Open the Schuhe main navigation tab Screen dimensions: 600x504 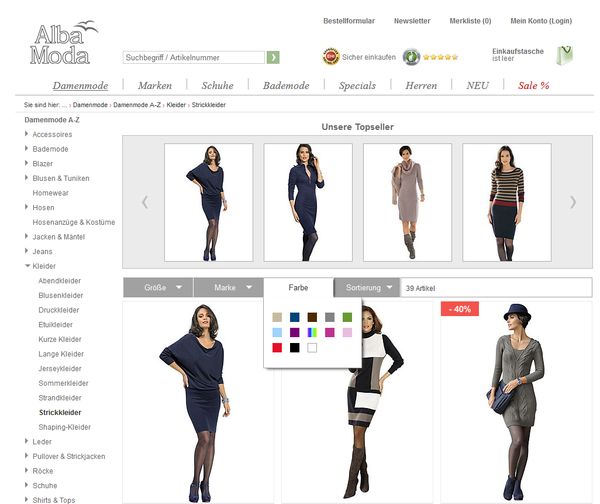tap(217, 86)
